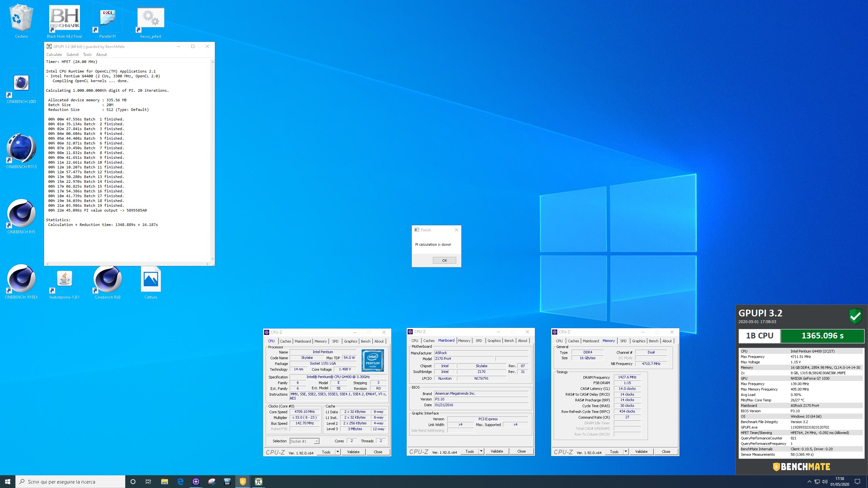Switch to CPU-Z taskbar icon
The width and height of the screenshot is (868, 488).
tap(196, 482)
